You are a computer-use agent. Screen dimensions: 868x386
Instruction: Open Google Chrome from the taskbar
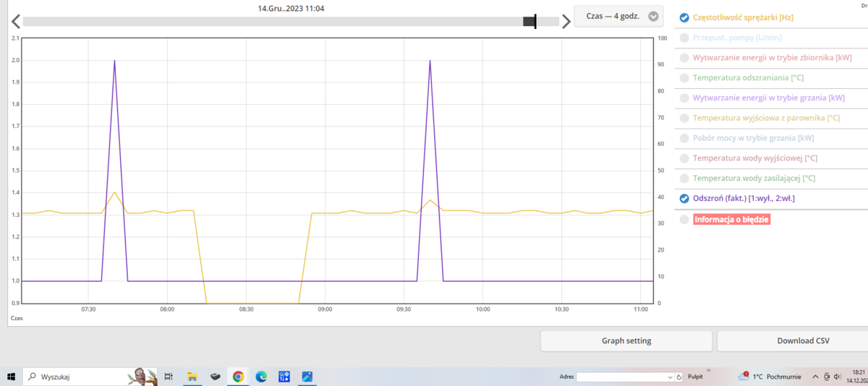pos(238,377)
